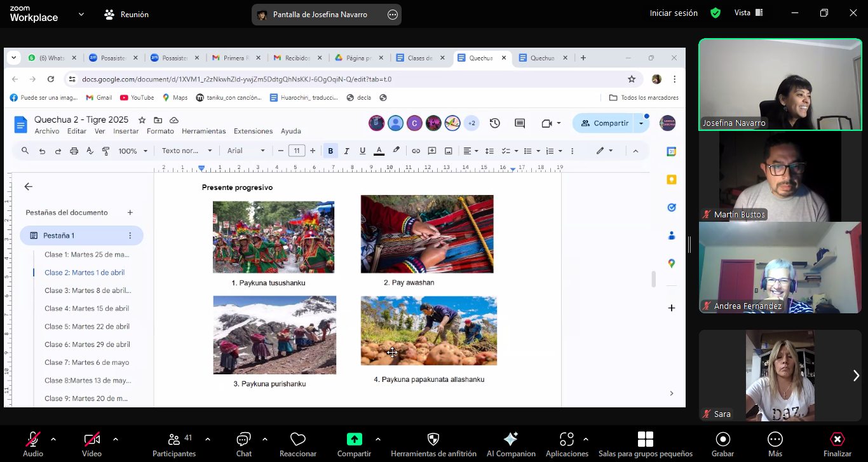The image size is (868, 462).
Task: Open the Arial font dropdown
Action: coord(246,151)
